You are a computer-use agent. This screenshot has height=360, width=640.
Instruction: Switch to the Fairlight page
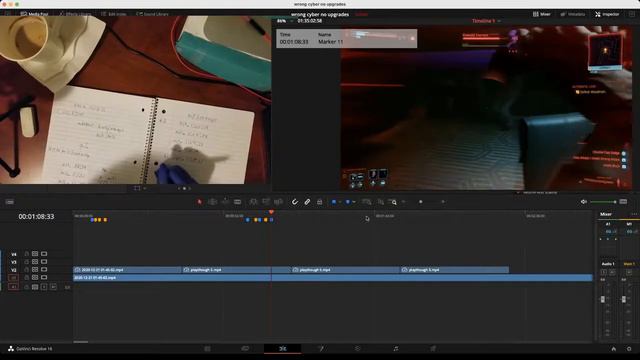(396, 349)
